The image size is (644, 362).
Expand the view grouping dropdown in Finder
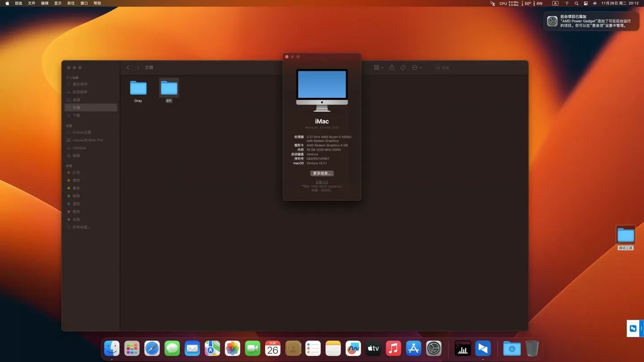pos(378,67)
